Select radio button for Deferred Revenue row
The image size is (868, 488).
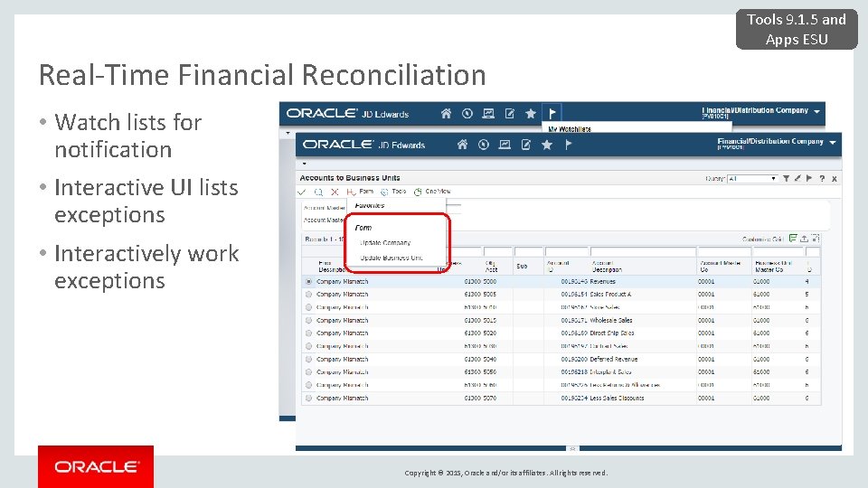tap(309, 359)
